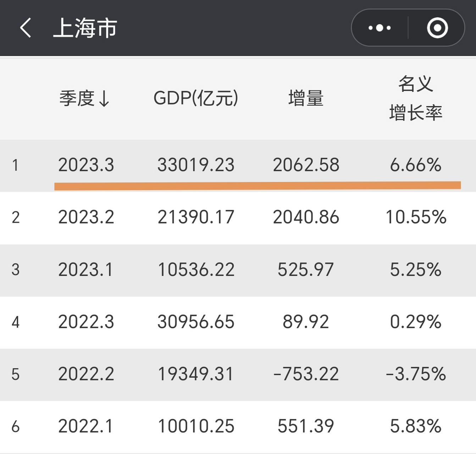Screen dimensions: 476x454
Task: Select increment value 2062.58
Action: [x=306, y=165]
